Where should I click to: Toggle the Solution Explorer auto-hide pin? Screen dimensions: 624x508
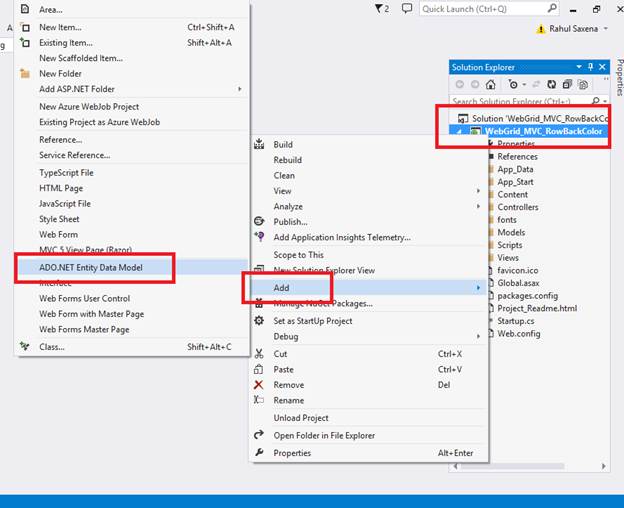click(591, 67)
